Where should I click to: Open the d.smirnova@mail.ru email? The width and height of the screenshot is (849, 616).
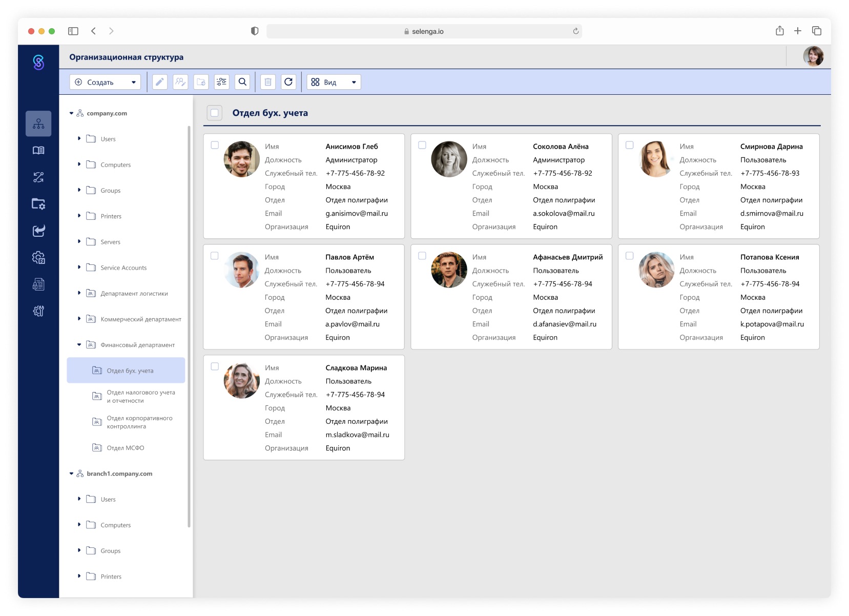[x=772, y=213]
